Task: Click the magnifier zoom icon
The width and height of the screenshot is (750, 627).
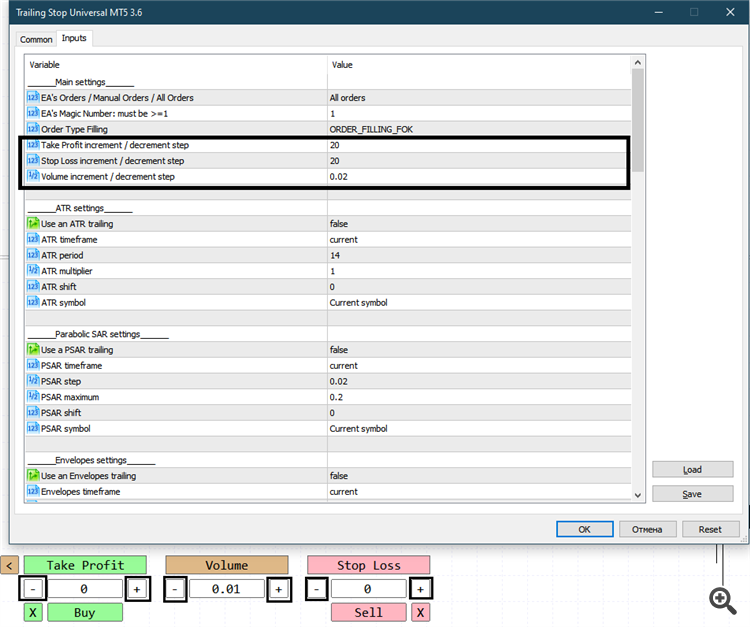Action: (722, 601)
